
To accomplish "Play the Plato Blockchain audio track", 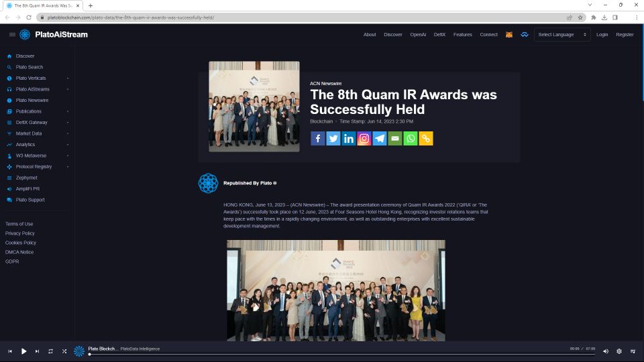I will point(24,351).
